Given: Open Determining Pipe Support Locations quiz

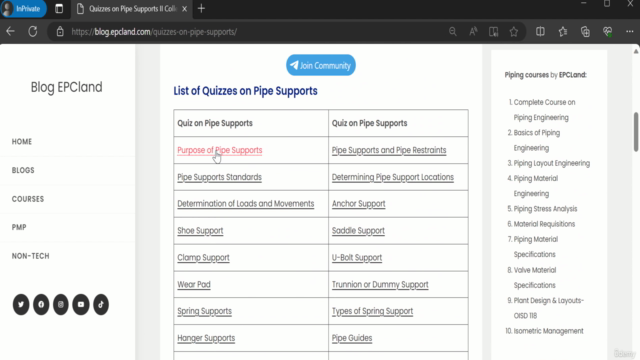Looking at the screenshot, I should pos(393,177).
